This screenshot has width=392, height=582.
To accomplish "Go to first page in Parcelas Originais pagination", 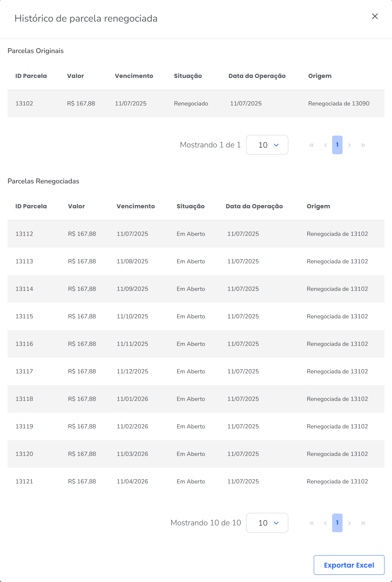I will (312, 145).
